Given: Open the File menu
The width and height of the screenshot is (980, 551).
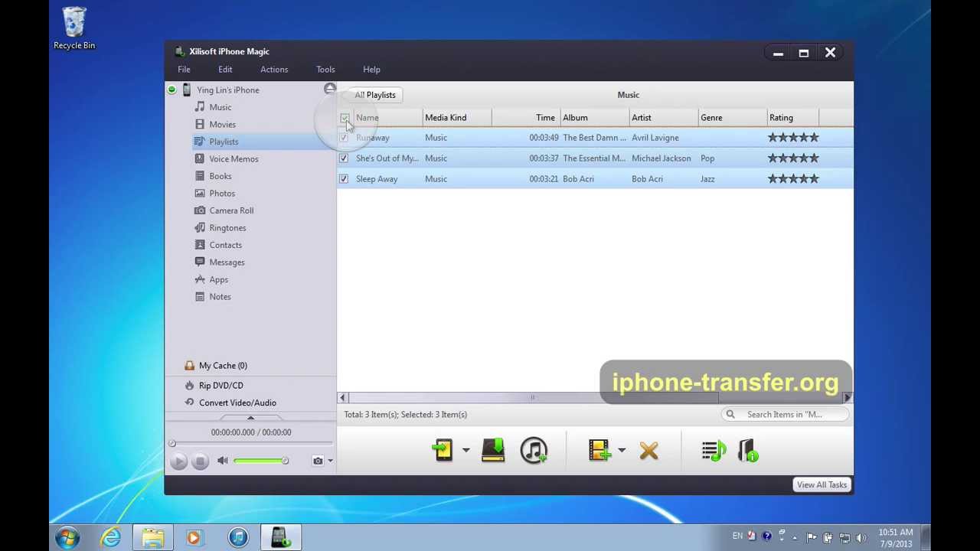Looking at the screenshot, I should (x=184, y=70).
